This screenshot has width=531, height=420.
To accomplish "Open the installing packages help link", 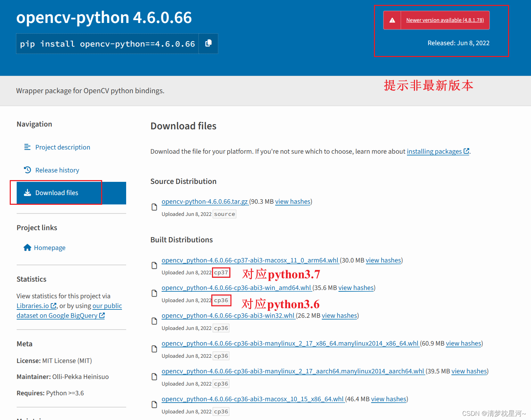I will coord(434,151).
